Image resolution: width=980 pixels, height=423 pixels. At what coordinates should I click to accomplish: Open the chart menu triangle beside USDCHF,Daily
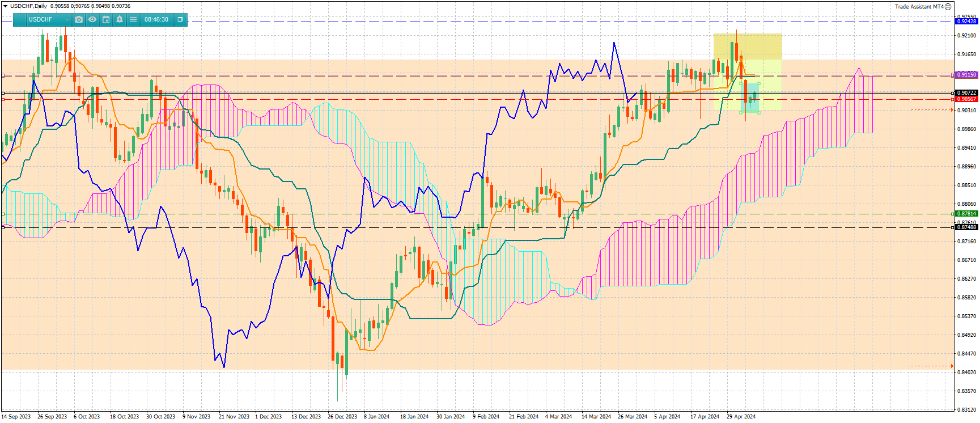click(x=5, y=6)
